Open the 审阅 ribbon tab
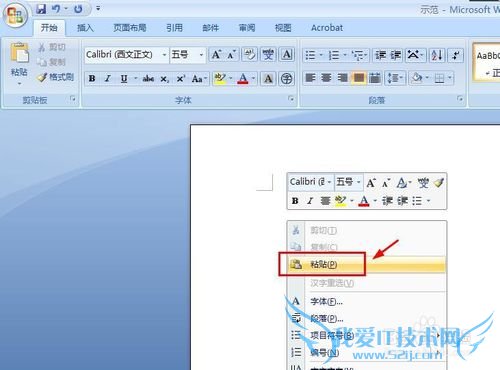Viewport: 500px width, 370px height. pos(247,28)
